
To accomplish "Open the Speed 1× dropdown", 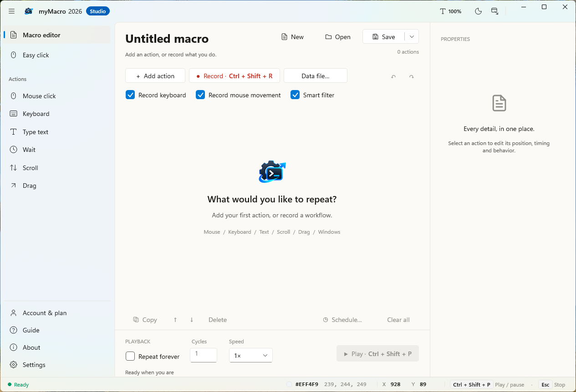I will coord(251,356).
